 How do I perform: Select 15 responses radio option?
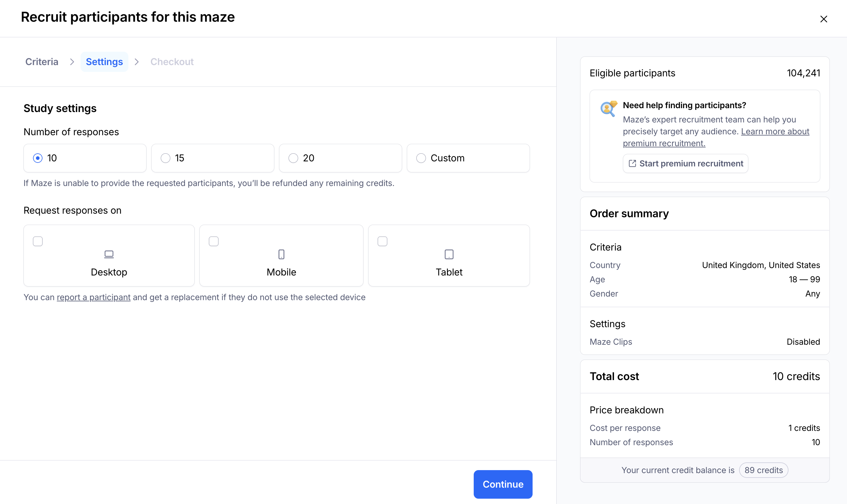[166, 158]
